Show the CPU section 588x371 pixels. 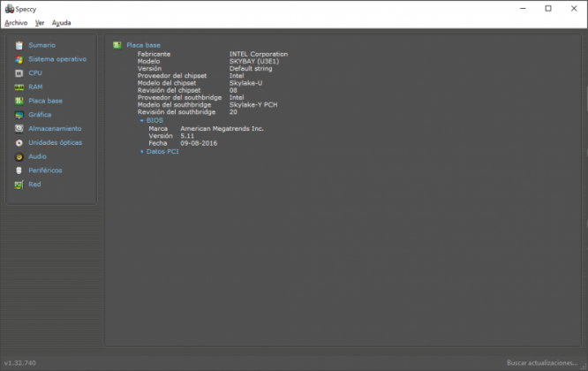(x=35, y=72)
